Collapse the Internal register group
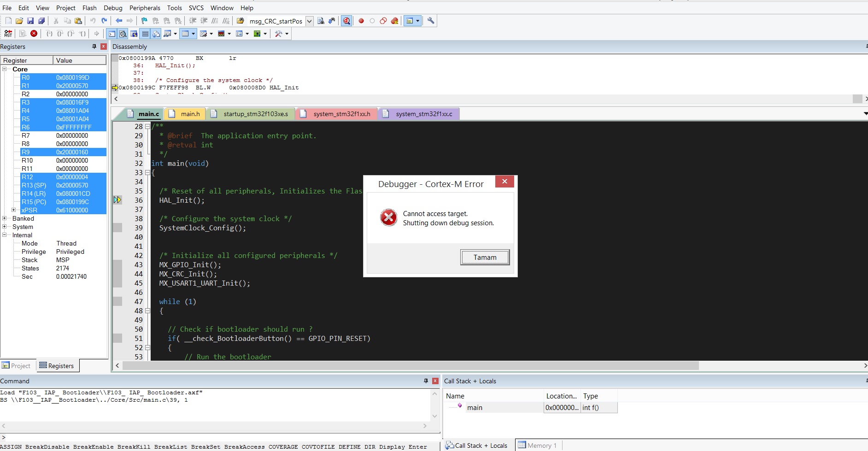Viewport: 868px width, 451px height. [4, 235]
